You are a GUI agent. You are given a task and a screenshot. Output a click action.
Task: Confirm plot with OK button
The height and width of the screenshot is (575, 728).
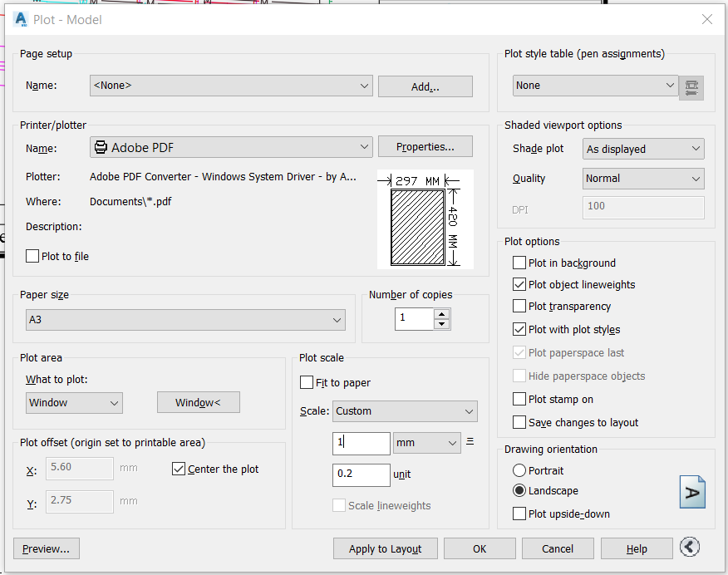pos(480,548)
